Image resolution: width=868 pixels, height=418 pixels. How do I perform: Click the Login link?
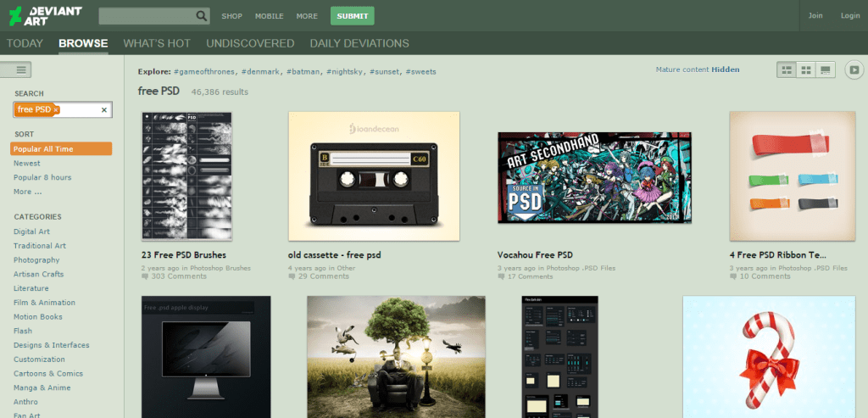click(x=850, y=15)
